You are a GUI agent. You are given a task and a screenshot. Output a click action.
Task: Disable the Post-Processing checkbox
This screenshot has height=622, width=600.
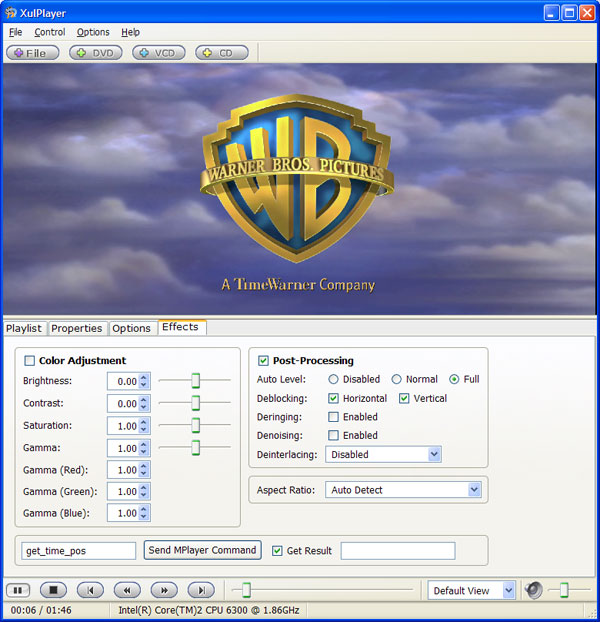(263, 361)
